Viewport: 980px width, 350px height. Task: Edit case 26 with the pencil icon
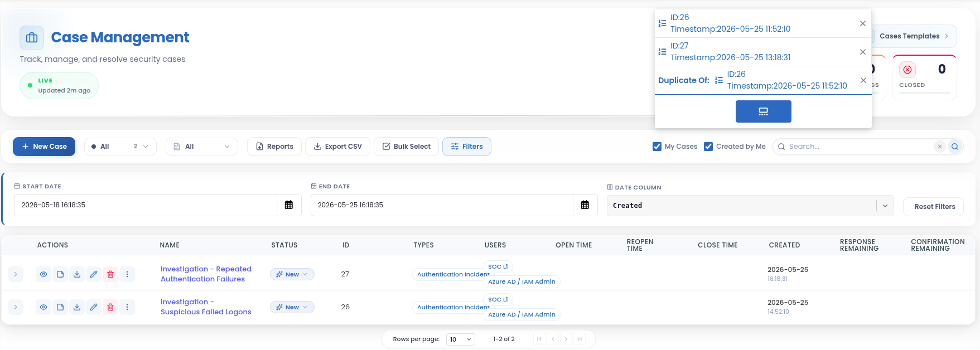[94, 307]
